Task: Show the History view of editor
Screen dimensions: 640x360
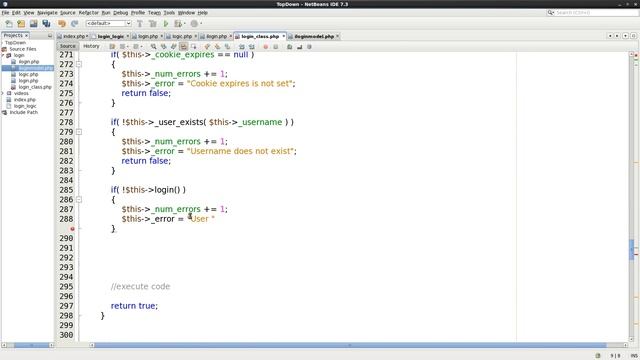Action: coord(91,46)
